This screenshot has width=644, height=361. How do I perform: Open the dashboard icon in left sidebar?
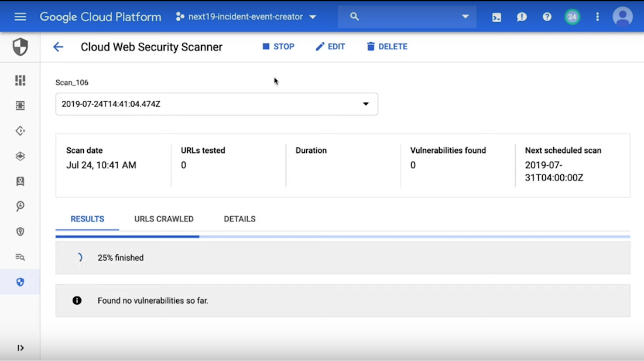point(20,80)
